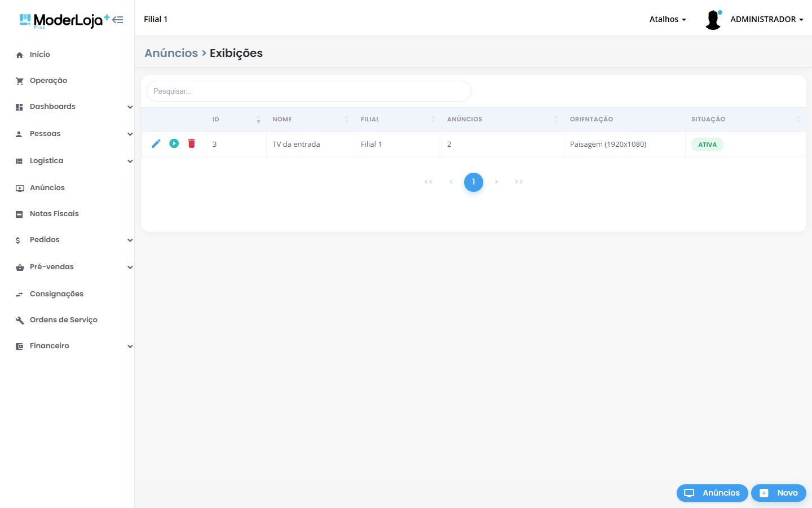Go to the first page with <<

pos(429,182)
